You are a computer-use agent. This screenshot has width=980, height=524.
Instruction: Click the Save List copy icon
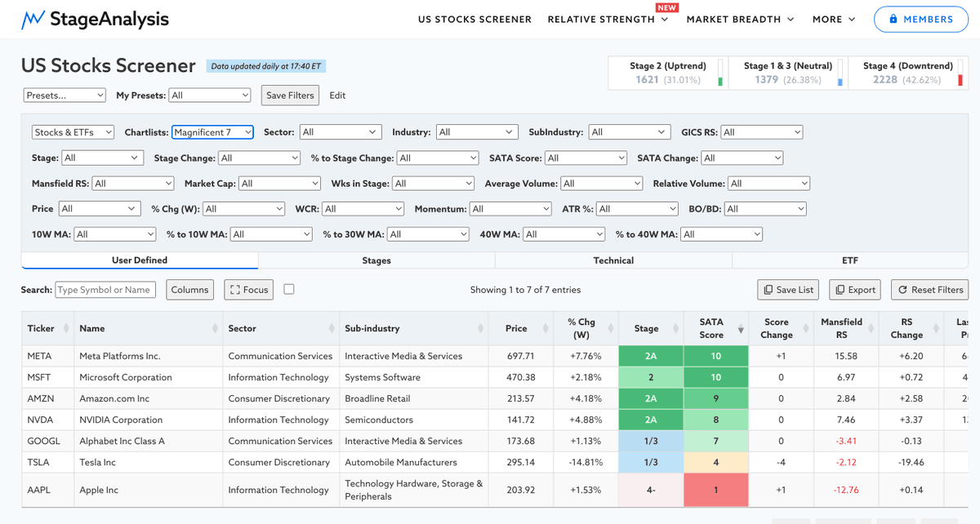pos(768,290)
